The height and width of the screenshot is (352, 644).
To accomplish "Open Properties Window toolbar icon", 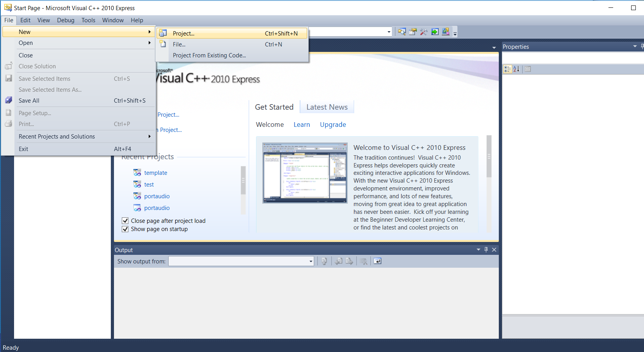I will (x=413, y=32).
